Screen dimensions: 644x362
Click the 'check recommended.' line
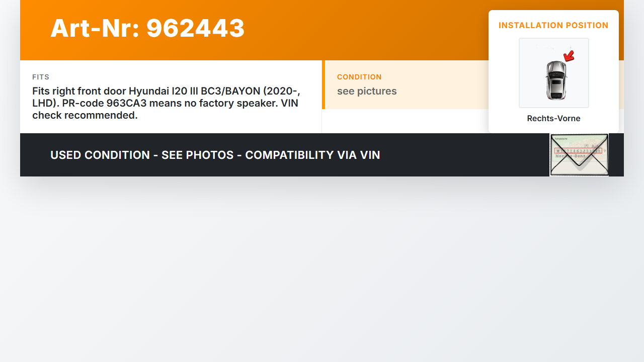[x=85, y=115]
